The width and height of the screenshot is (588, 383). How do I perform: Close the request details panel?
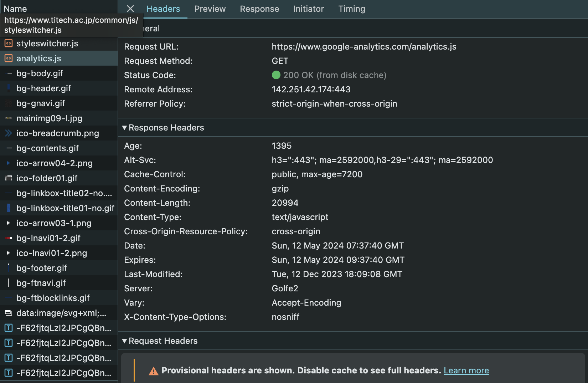(130, 9)
